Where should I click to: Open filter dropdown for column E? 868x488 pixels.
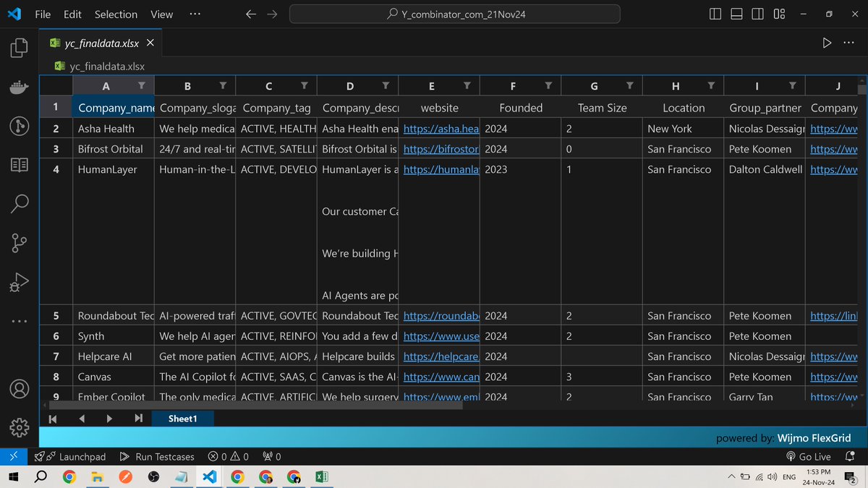[x=467, y=86]
